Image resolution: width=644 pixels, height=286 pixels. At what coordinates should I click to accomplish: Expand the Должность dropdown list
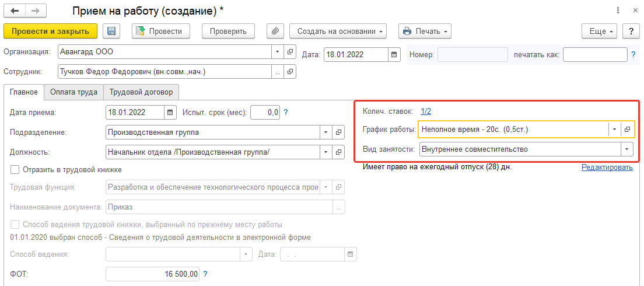point(325,152)
